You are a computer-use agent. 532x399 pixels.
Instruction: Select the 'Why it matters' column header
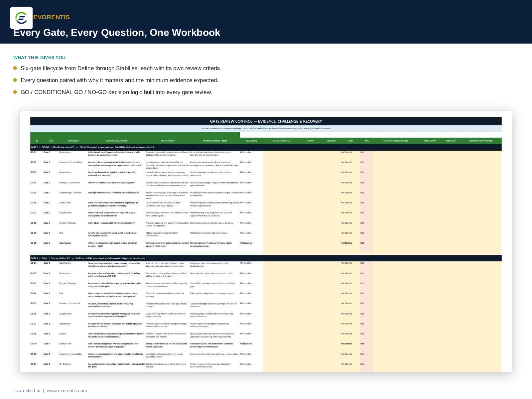click(168, 141)
